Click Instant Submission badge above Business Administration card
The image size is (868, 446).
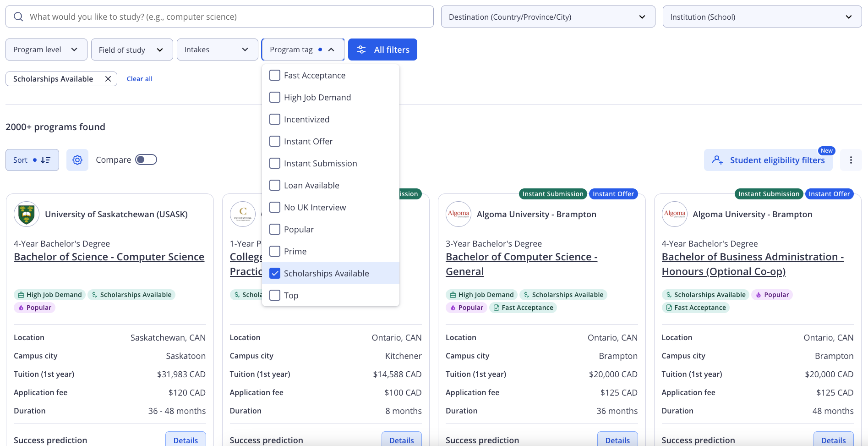pyautogui.click(x=769, y=194)
